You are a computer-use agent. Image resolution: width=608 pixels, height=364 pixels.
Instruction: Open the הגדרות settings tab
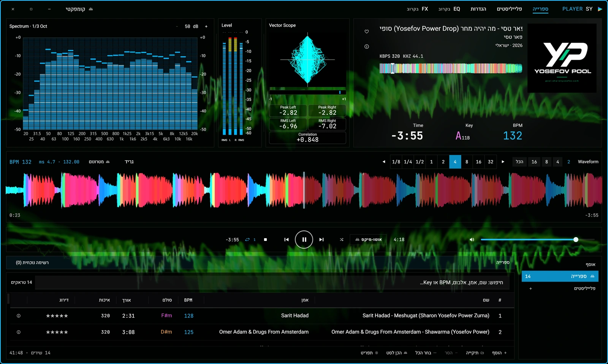[x=478, y=9]
